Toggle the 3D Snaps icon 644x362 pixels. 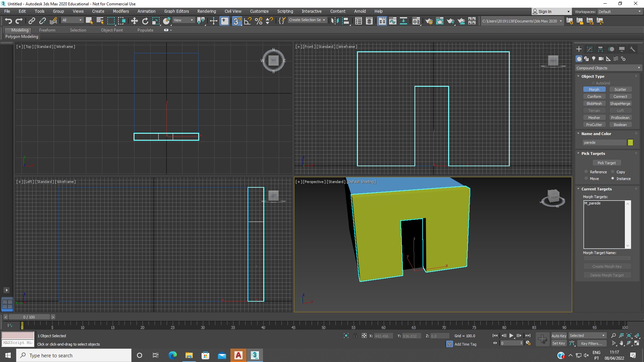tap(237, 21)
